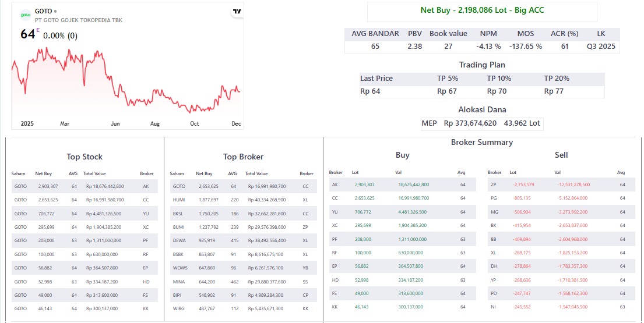Click the Net Buy 2,198,086 Lot banner
The height and width of the screenshot is (323, 644).
click(x=482, y=10)
